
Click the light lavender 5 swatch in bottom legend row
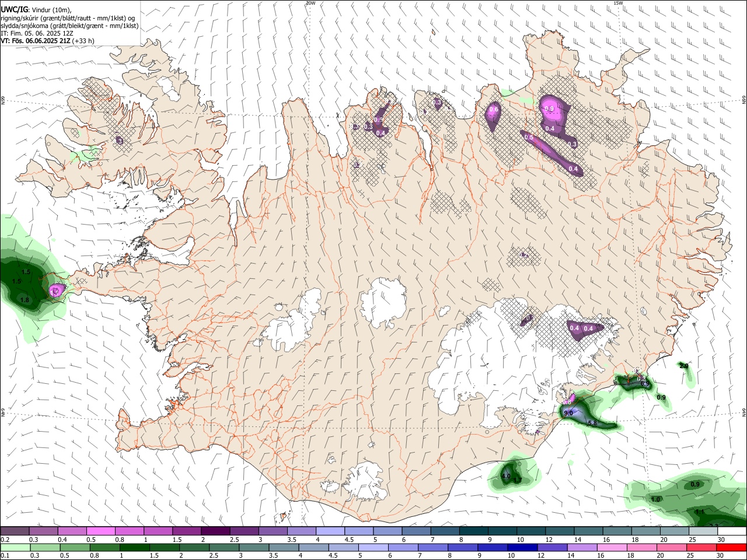click(372, 547)
